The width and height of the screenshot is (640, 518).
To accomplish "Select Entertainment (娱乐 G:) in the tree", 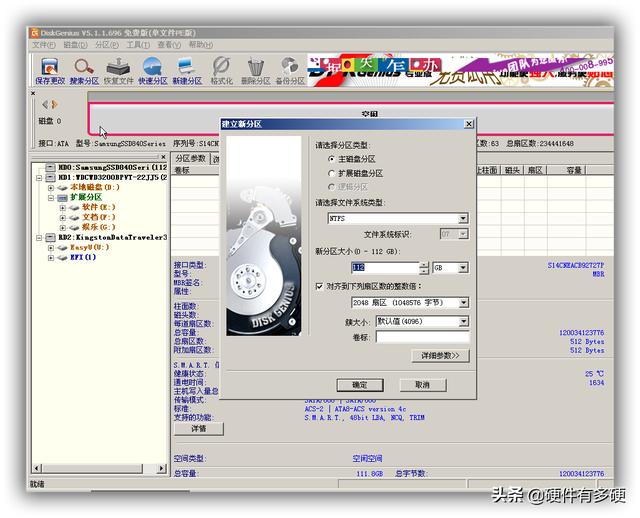I will tap(99, 227).
